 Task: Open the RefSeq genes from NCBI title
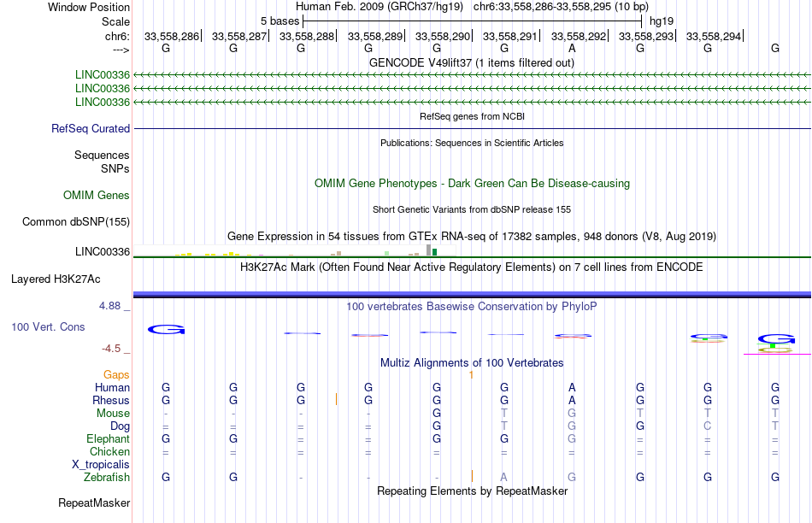[x=472, y=116]
